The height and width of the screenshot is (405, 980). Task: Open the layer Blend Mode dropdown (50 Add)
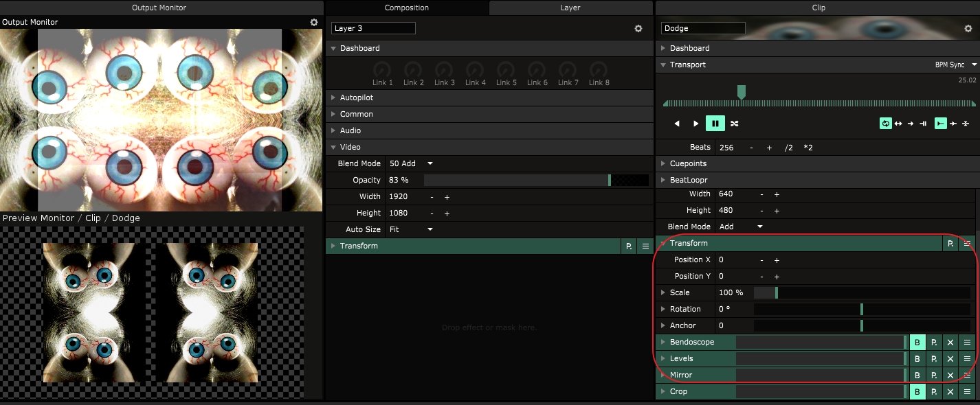click(411, 163)
